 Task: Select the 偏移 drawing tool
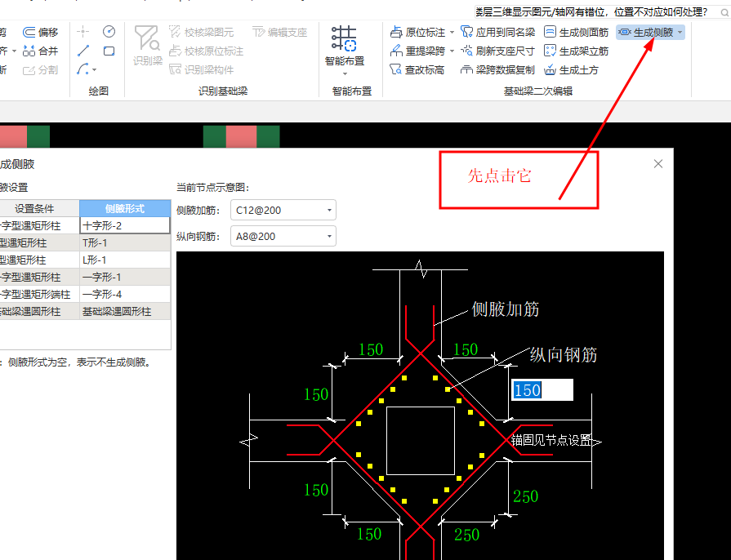click(x=41, y=32)
